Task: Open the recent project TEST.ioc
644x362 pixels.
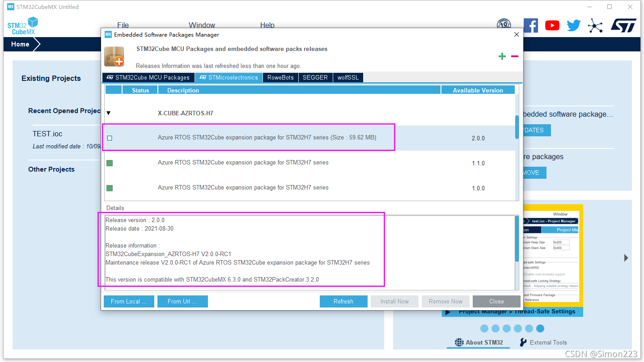Action: click(x=47, y=134)
